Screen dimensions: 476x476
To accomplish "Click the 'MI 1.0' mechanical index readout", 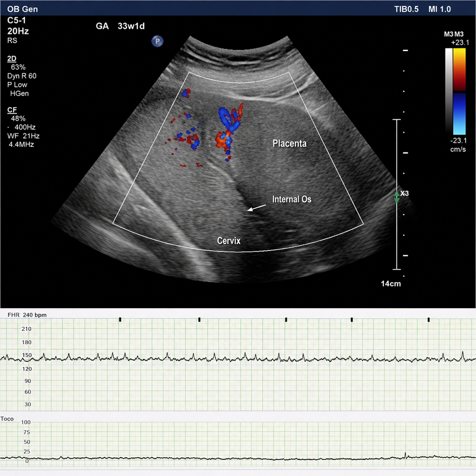I will (x=440, y=9).
